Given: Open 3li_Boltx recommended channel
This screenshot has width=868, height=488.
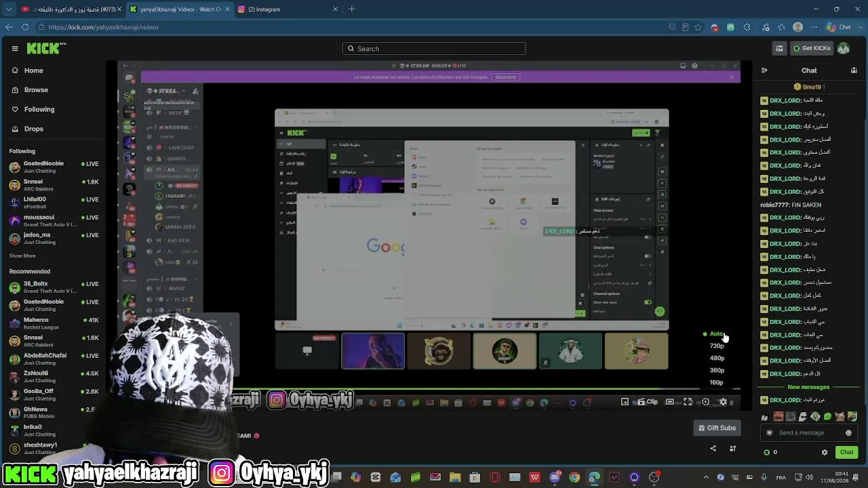Looking at the screenshot, I should coord(54,287).
